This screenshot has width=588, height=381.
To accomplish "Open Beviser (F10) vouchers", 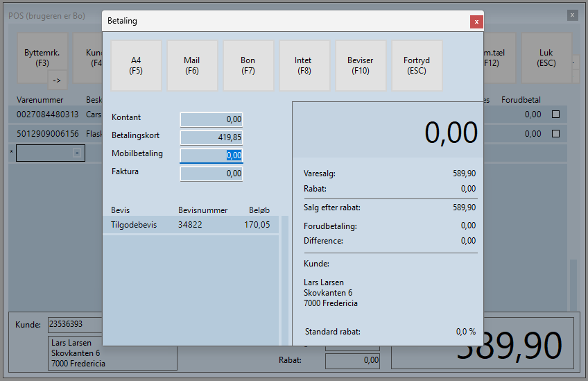I will 360,65.
